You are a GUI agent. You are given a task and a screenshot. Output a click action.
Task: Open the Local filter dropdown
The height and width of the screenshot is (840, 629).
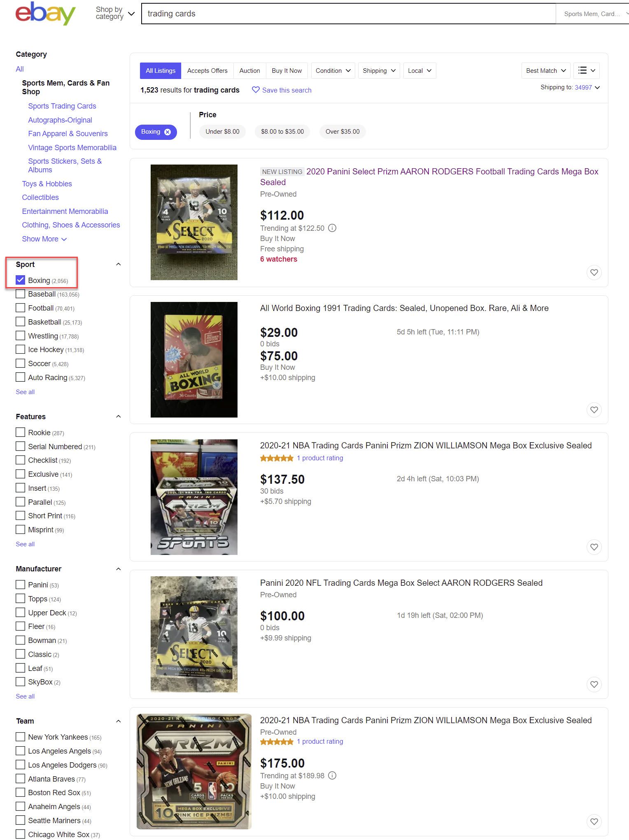point(419,71)
